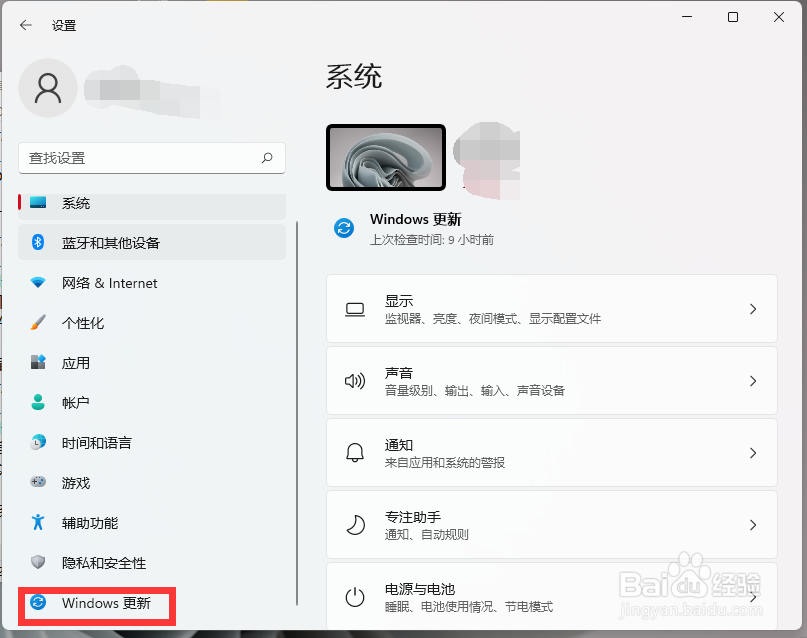Image resolution: width=807 pixels, height=638 pixels.
Task: Click the Windows 更新 sync icon in sidebar
Action: pos(38,602)
